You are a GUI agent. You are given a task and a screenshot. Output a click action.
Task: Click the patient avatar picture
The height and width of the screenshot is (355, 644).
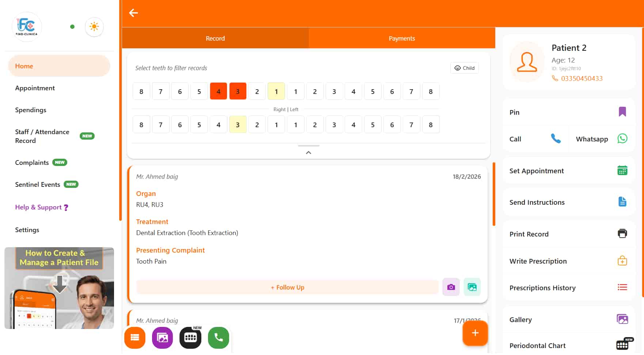tap(527, 62)
